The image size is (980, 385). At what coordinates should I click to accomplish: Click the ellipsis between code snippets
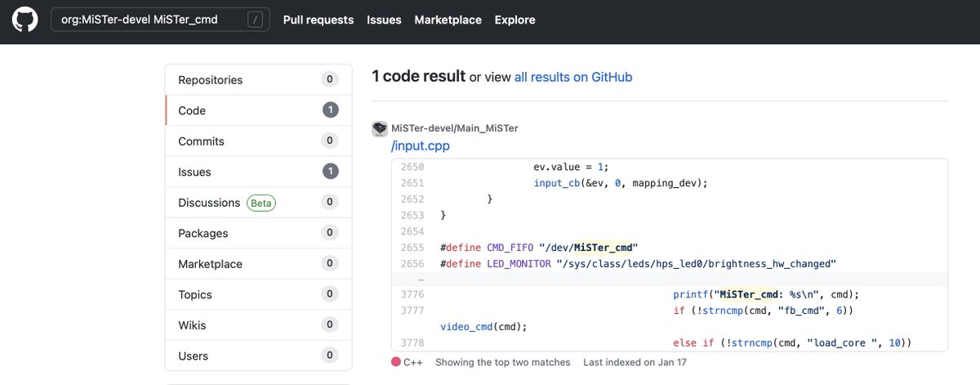(421, 279)
